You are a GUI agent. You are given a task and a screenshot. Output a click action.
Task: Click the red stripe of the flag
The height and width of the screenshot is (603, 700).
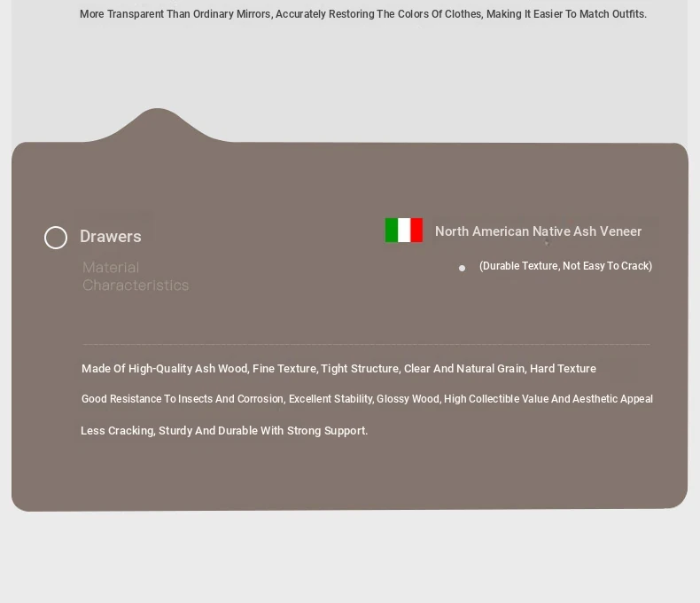pos(416,231)
